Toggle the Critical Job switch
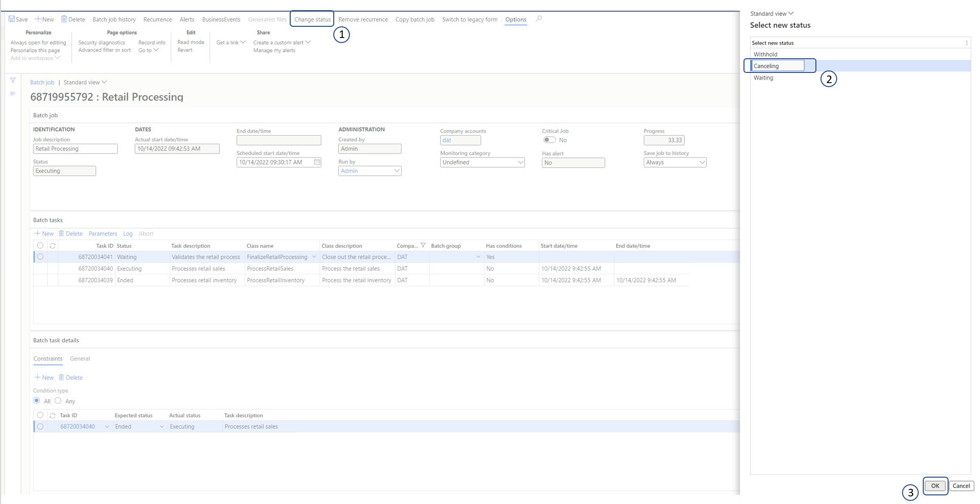980x504 pixels. [x=550, y=140]
